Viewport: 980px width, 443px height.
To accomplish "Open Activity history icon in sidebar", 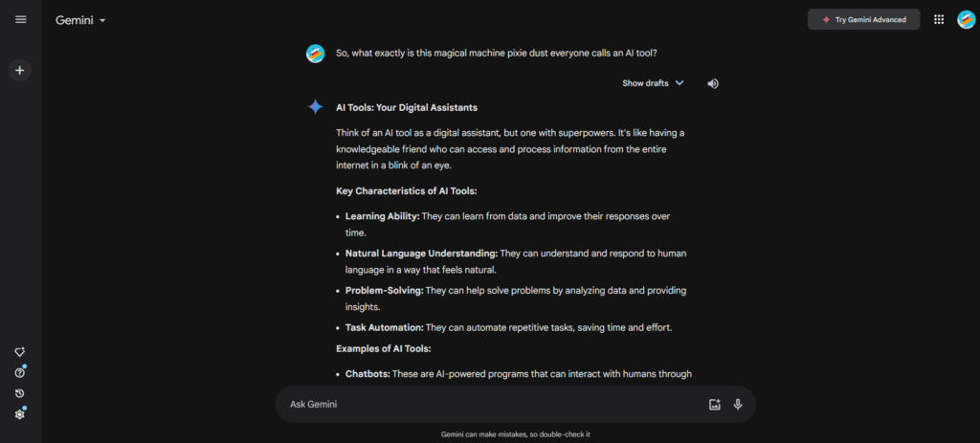I will (x=20, y=393).
